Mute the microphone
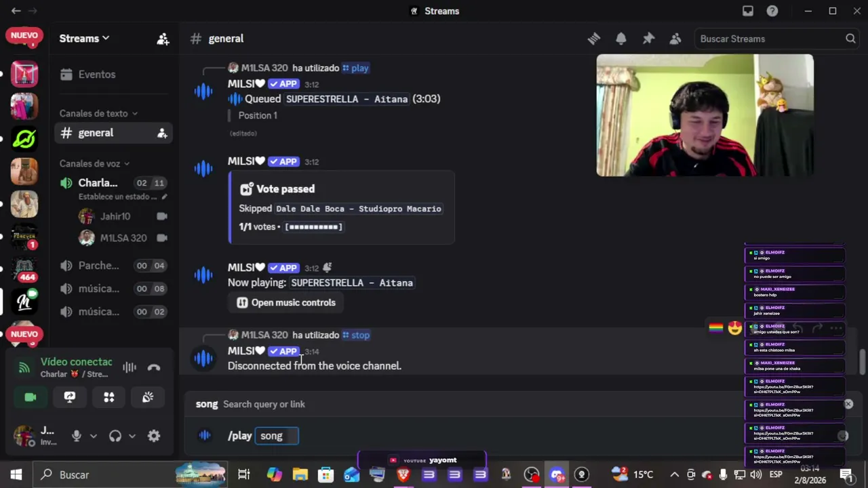 (x=77, y=436)
